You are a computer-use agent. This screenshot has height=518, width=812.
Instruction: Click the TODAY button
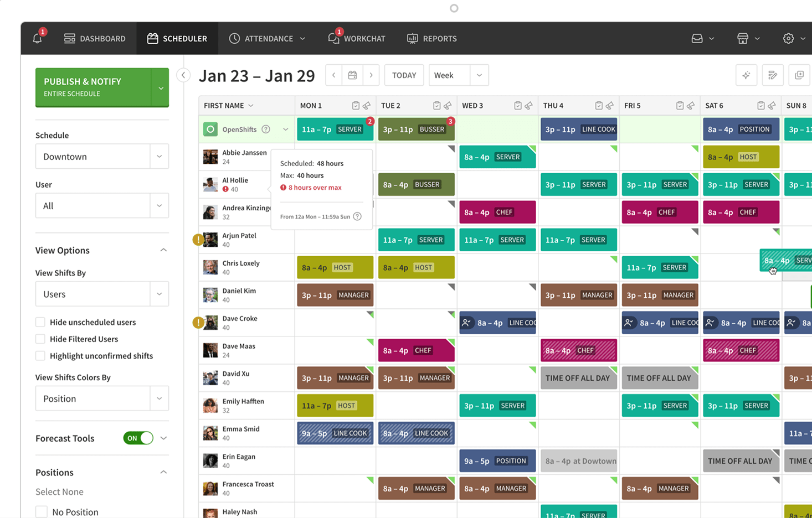click(404, 75)
